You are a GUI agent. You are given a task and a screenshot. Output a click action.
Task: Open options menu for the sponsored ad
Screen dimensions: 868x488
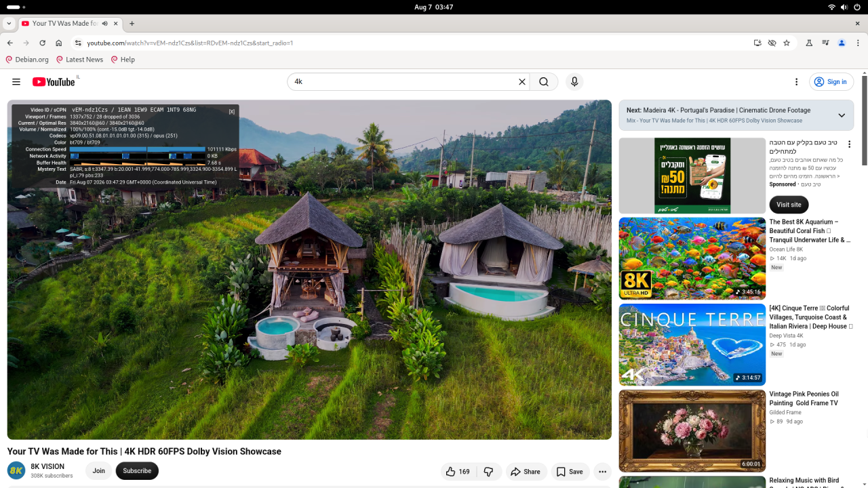click(849, 144)
